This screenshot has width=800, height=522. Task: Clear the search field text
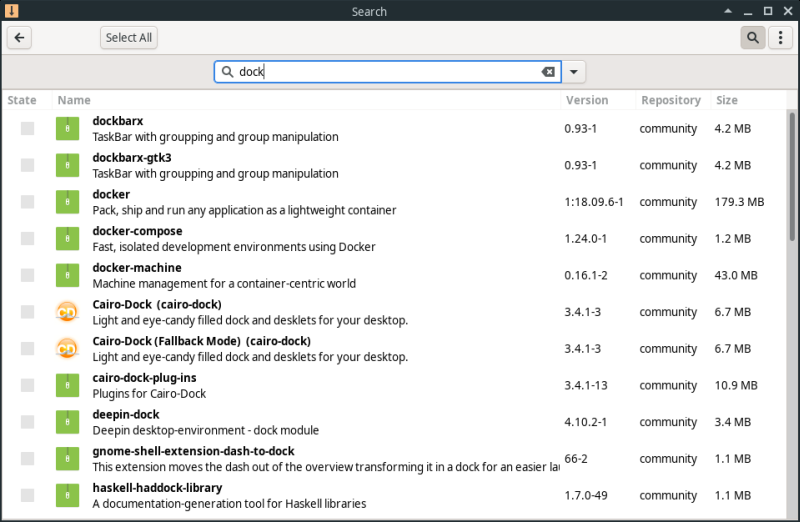pyautogui.click(x=548, y=72)
